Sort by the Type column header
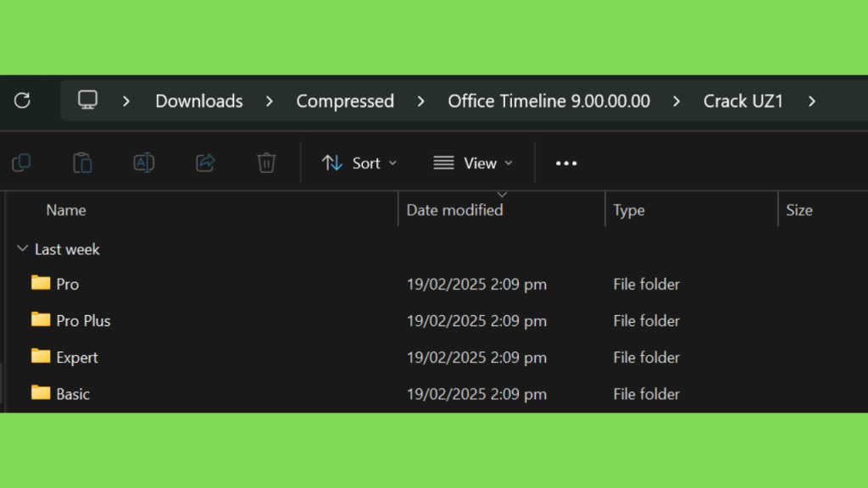Viewport: 868px width, 488px height. 629,210
